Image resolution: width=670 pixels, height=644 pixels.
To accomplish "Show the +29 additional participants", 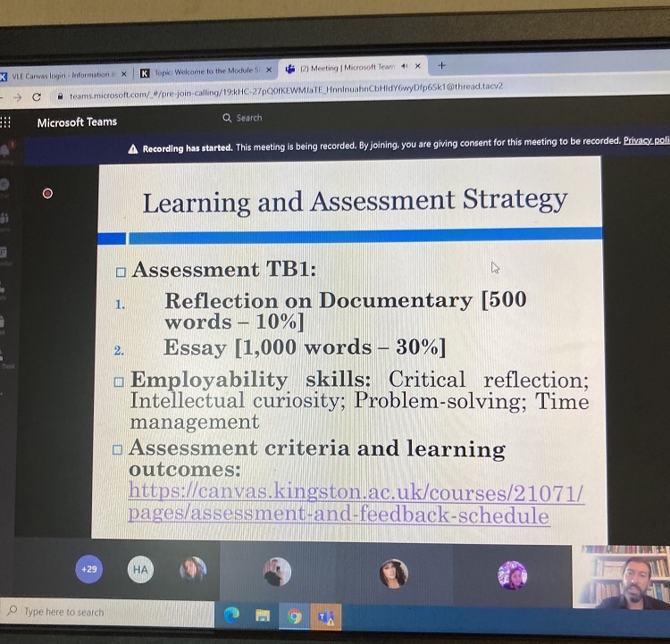I will tap(88, 568).
